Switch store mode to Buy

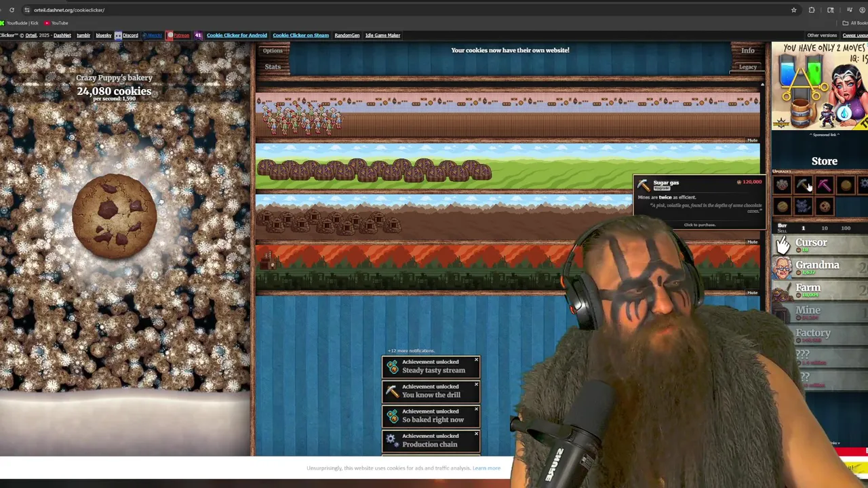pos(782,225)
